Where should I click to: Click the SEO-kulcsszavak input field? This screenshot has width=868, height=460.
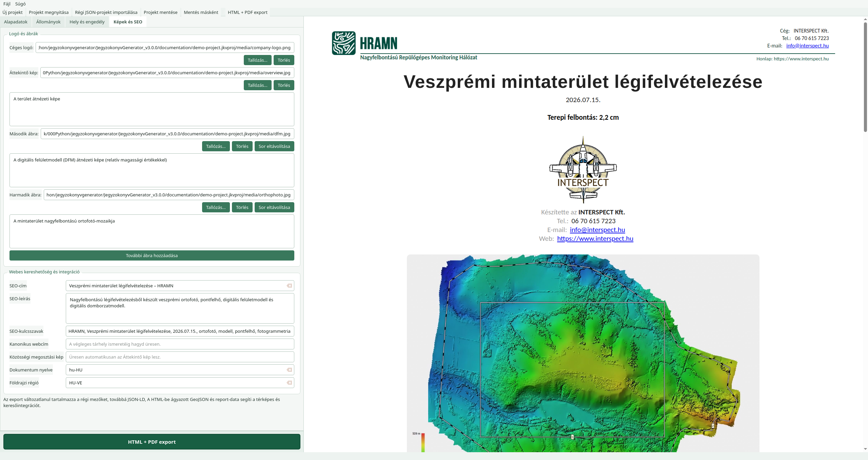180,331
